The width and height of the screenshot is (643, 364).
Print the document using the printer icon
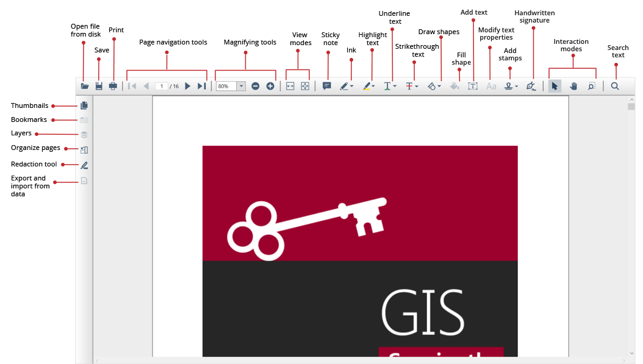113,87
